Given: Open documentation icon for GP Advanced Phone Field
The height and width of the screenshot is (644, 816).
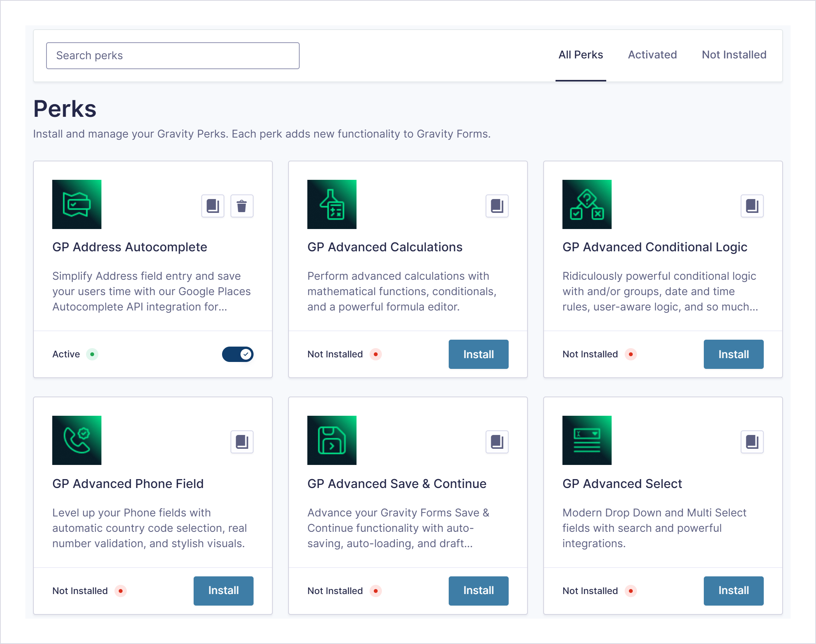Looking at the screenshot, I should click(242, 442).
